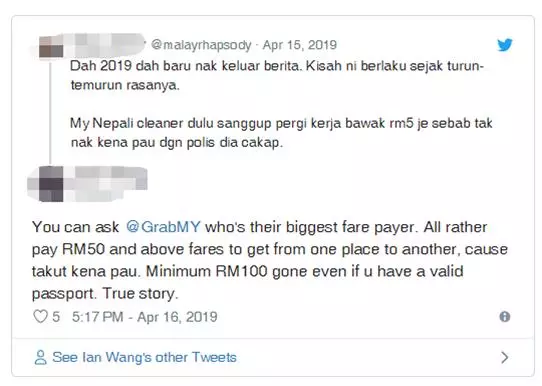The width and height of the screenshot is (542, 386).
Task: Expand the chevron arrow in footer row
Action: [x=505, y=357]
